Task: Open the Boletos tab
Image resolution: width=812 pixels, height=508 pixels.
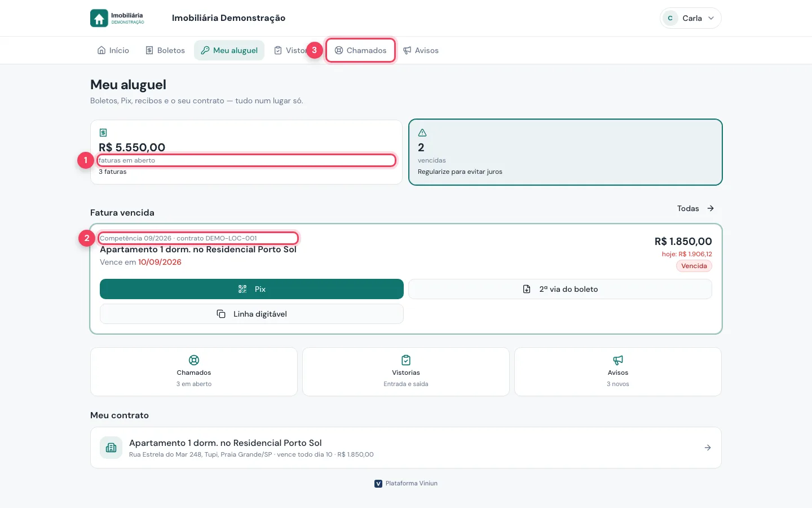Action: [165, 50]
